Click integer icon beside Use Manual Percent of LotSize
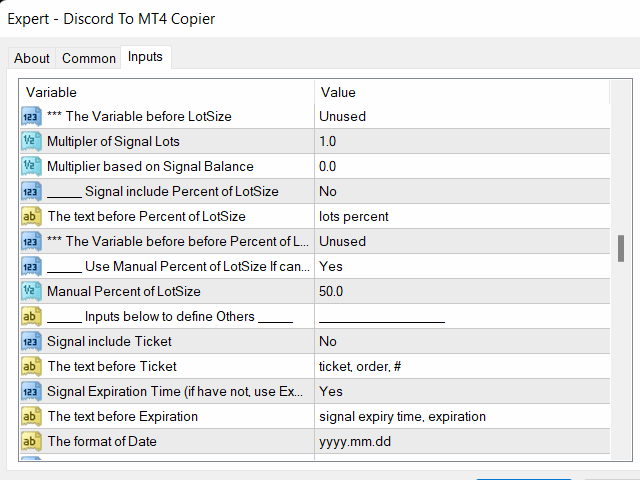The height and width of the screenshot is (480, 640). click(31, 267)
